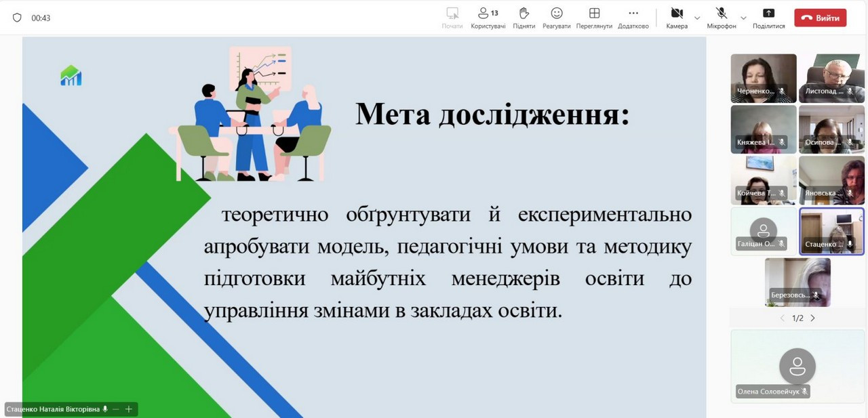Click muted mic icon on Олена Соловейчук tile

[804, 392]
